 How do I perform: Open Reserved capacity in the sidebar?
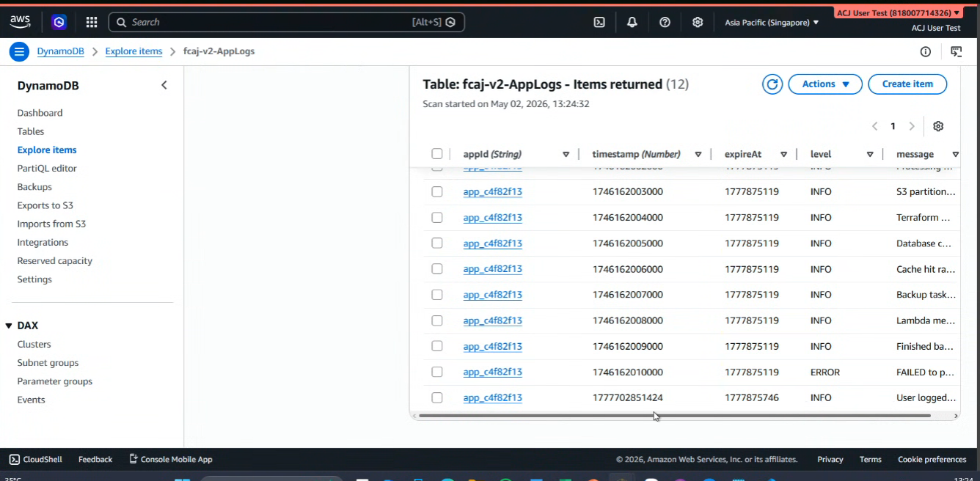pyautogui.click(x=55, y=261)
